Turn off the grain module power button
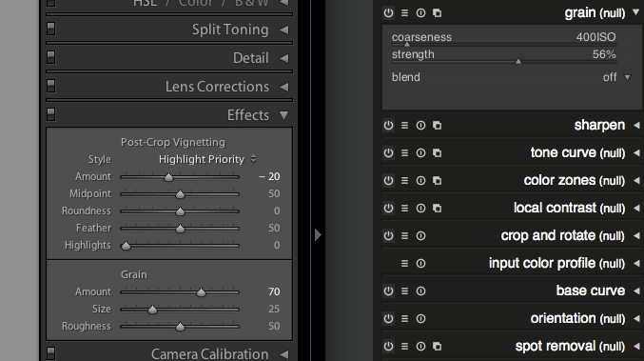The image size is (644, 361). pyautogui.click(x=388, y=13)
